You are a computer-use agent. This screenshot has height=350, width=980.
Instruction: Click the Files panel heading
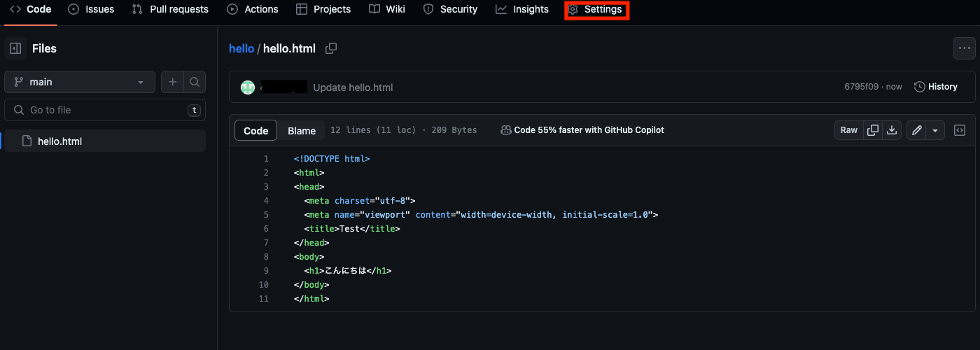tap(44, 48)
